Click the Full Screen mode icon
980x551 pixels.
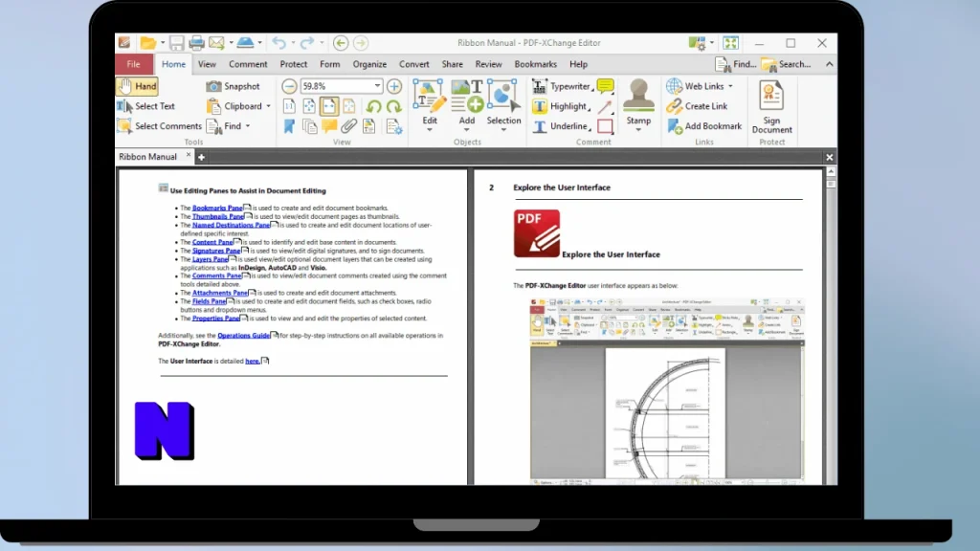point(730,42)
